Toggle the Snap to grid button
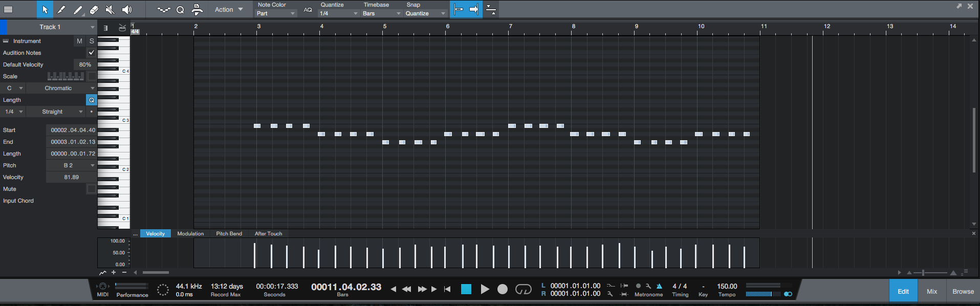980x306 pixels. (x=458, y=9)
